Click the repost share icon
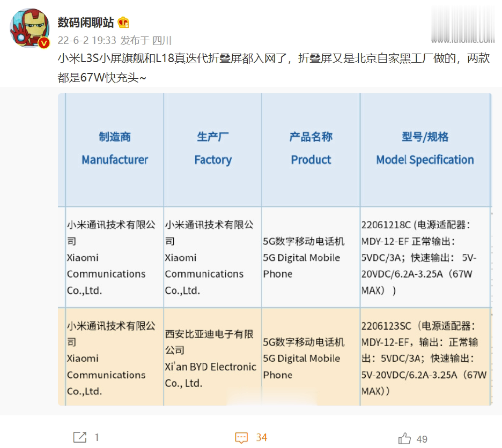Image resolution: width=502 pixels, height=448 pixels. 80,437
